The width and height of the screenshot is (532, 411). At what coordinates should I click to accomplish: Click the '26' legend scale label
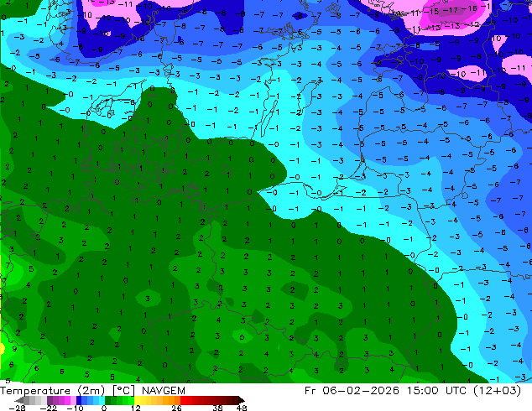[x=176, y=408]
